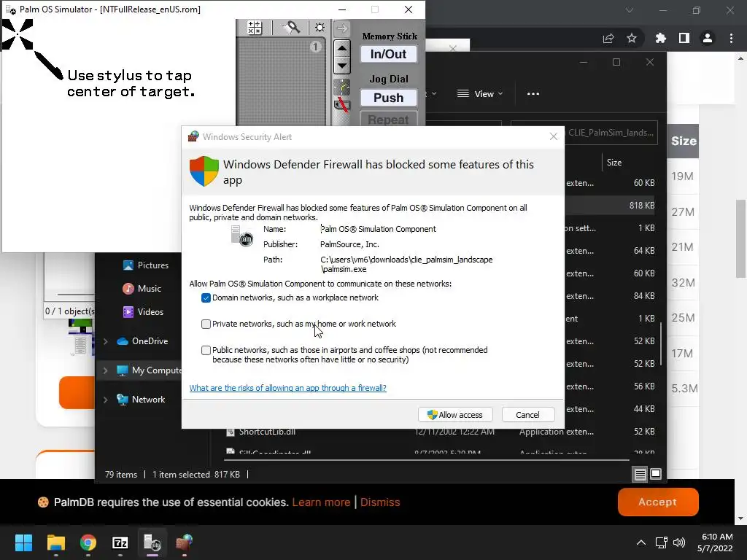Screen dimensions: 747x560
Task: Click the Windows Defender shield icon
Action: 204,171
